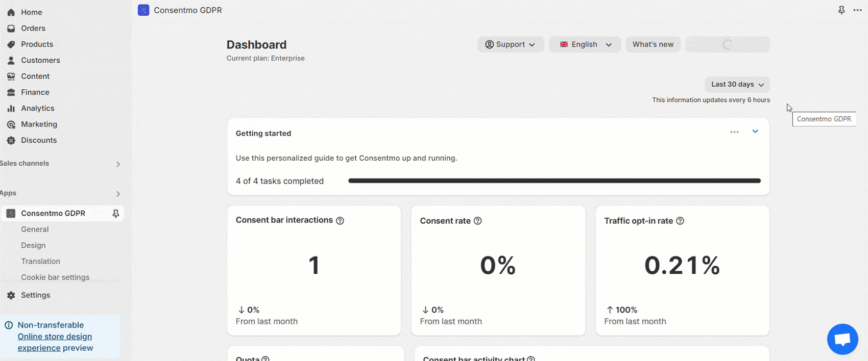Open the three-dot menu in the top bar
Image resolution: width=868 pixels, height=361 pixels.
tap(858, 10)
